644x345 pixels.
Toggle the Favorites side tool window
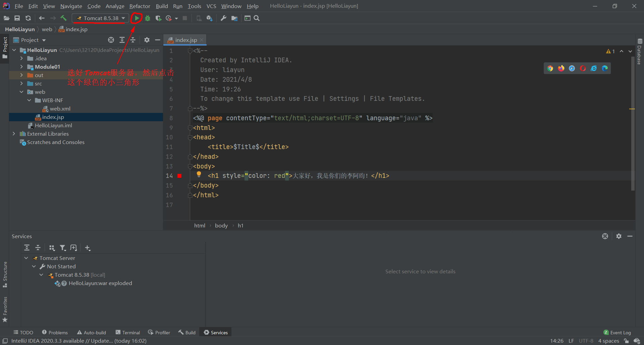[5, 309]
